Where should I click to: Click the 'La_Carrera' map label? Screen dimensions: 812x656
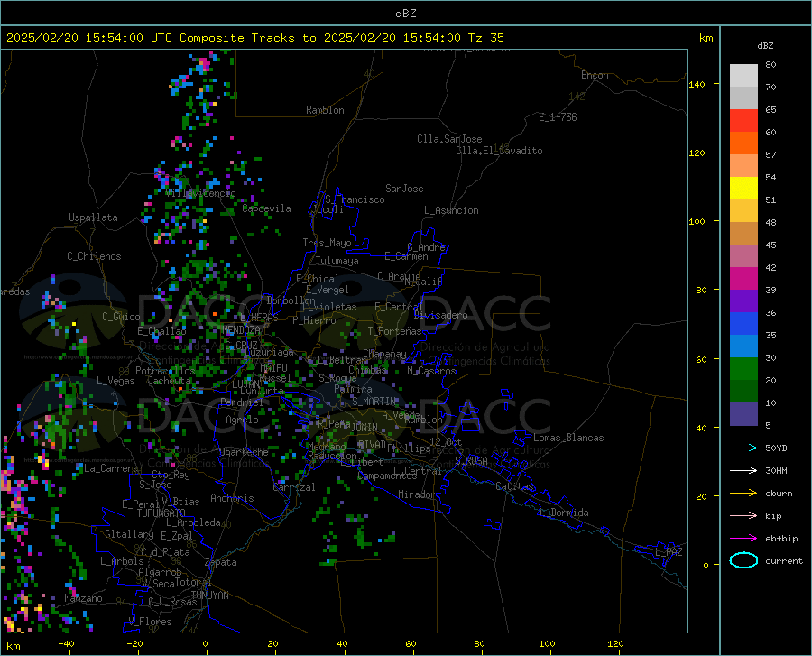click(x=111, y=468)
